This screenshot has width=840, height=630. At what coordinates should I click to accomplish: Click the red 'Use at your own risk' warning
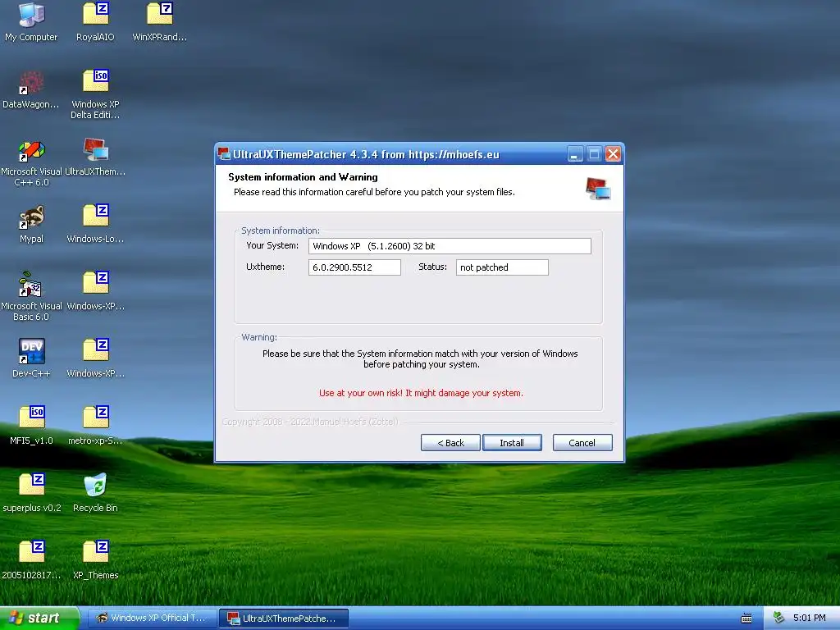pos(421,393)
